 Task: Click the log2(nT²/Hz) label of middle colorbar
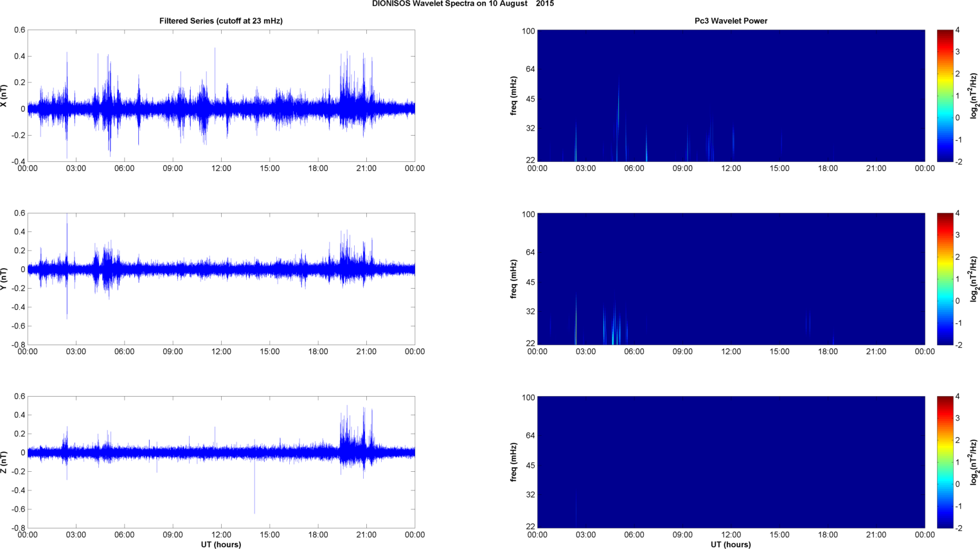[x=974, y=279]
